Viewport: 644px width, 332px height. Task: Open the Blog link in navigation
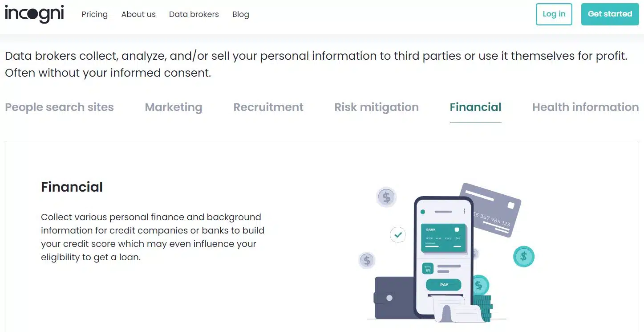[241, 14]
